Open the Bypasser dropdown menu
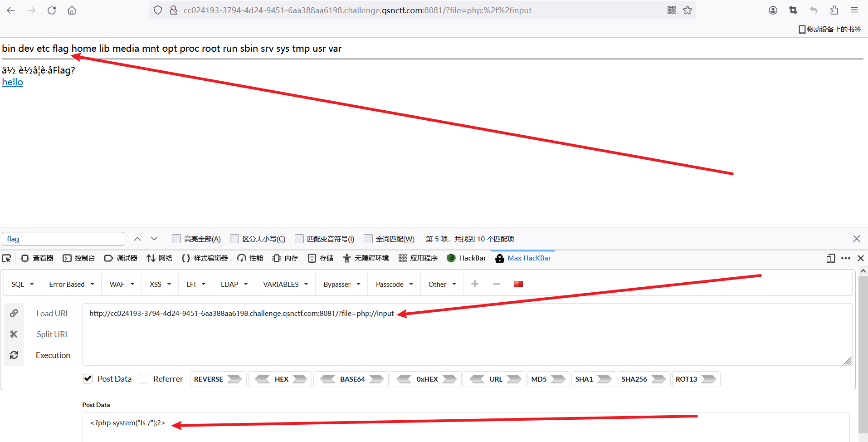Screen dimensions: 868x442 (x=341, y=284)
